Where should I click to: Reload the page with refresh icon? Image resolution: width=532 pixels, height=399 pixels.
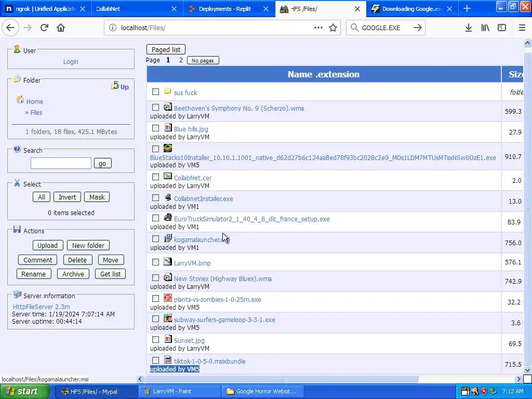pyautogui.click(x=44, y=28)
